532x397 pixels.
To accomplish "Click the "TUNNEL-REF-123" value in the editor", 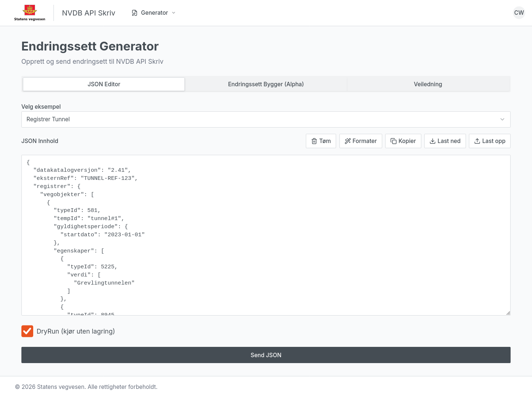I will (108, 178).
